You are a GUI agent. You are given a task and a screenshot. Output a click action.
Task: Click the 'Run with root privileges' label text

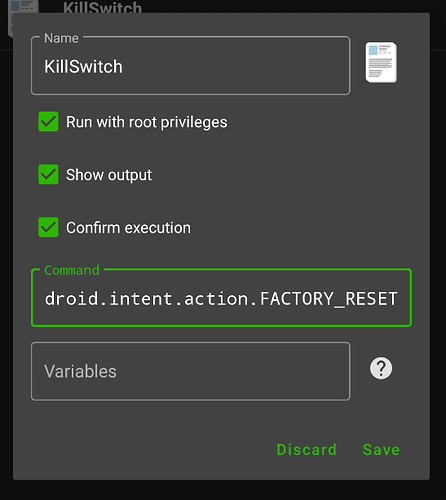[147, 122]
